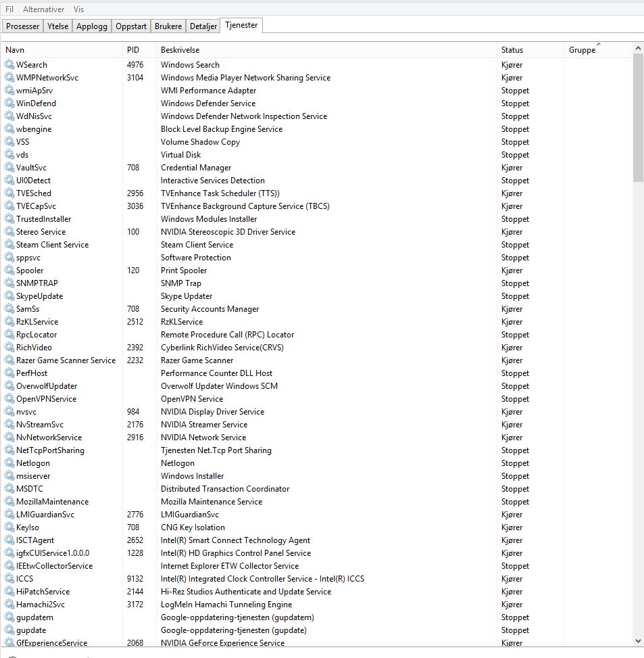The image size is (644, 658).
Task: Select the icon next to ISCTAgent
Action: pyautogui.click(x=9, y=540)
